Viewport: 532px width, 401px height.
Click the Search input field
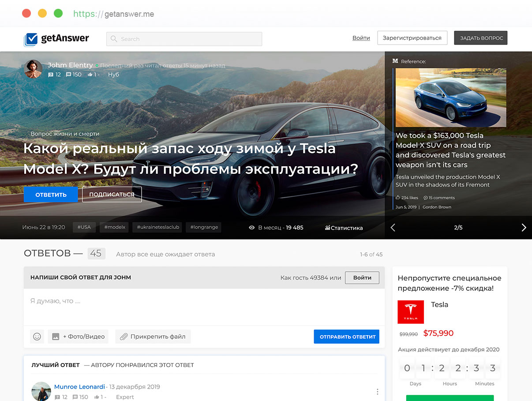point(184,39)
